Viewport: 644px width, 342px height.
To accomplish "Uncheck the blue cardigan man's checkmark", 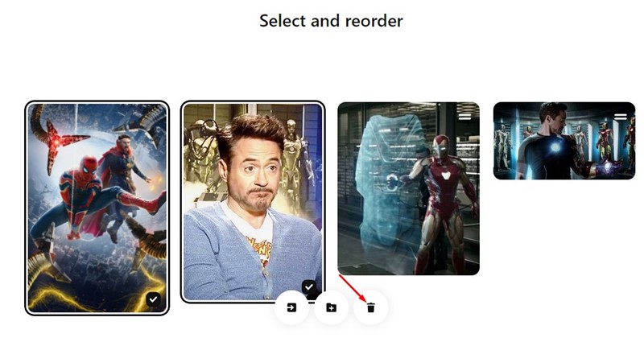I will point(309,287).
